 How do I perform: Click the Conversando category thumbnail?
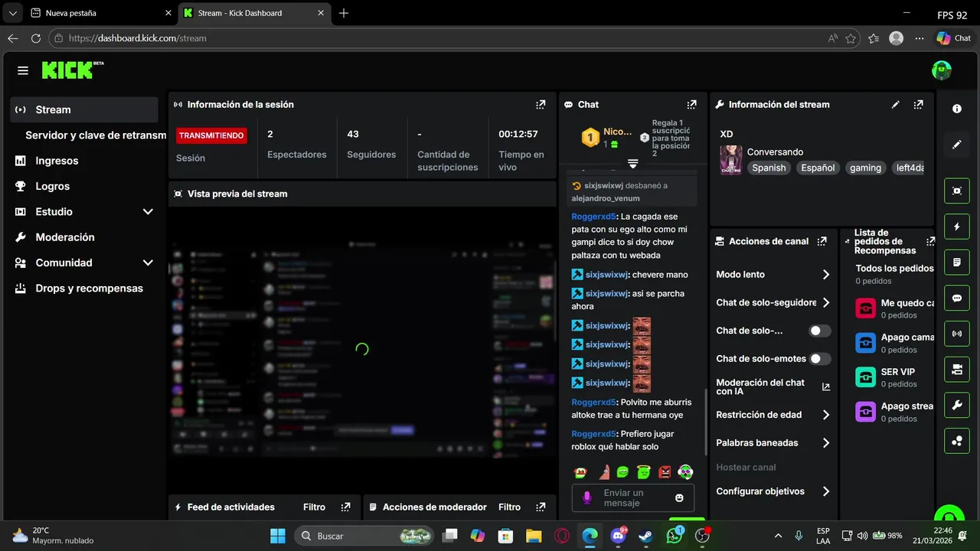pyautogui.click(x=730, y=160)
